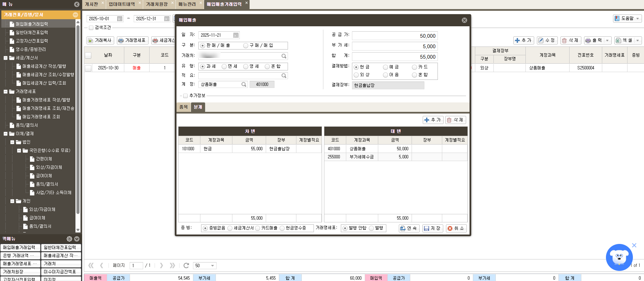Click 연속 button in dialog
Screen dimensions: 644x281
409,228
